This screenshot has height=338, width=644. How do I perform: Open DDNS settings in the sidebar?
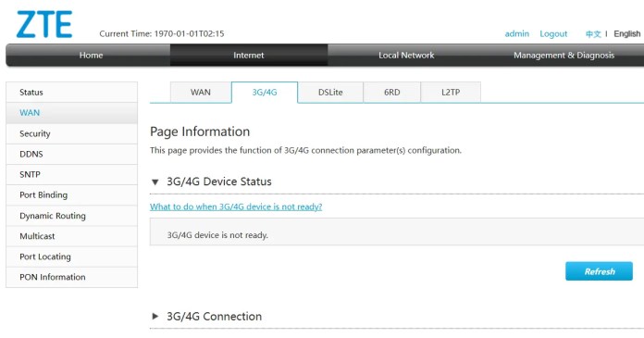pyautogui.click(x=72, y=155)
